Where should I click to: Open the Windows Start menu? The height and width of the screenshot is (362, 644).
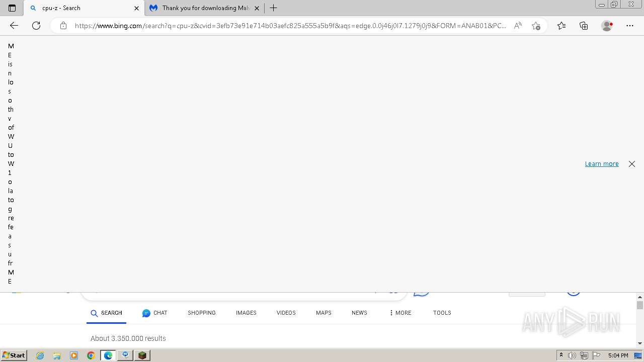(14, 355)
